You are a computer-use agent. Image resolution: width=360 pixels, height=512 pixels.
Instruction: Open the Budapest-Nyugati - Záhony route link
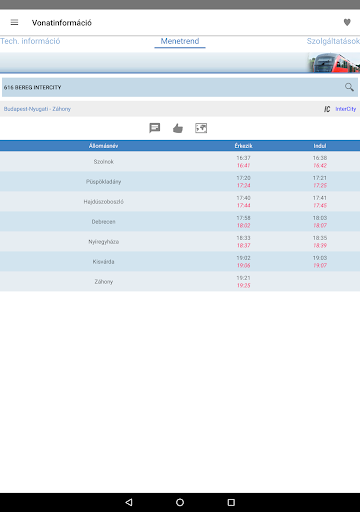tap(37, 109)
